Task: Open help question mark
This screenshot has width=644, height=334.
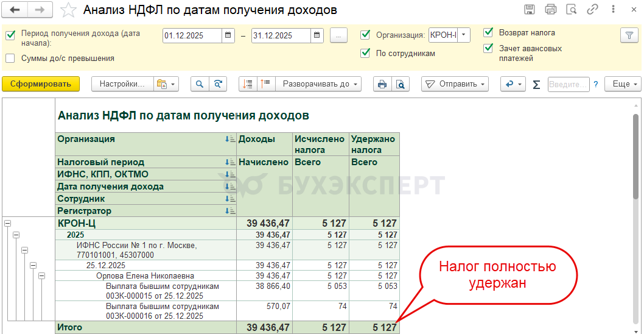Action: [595, 84]
